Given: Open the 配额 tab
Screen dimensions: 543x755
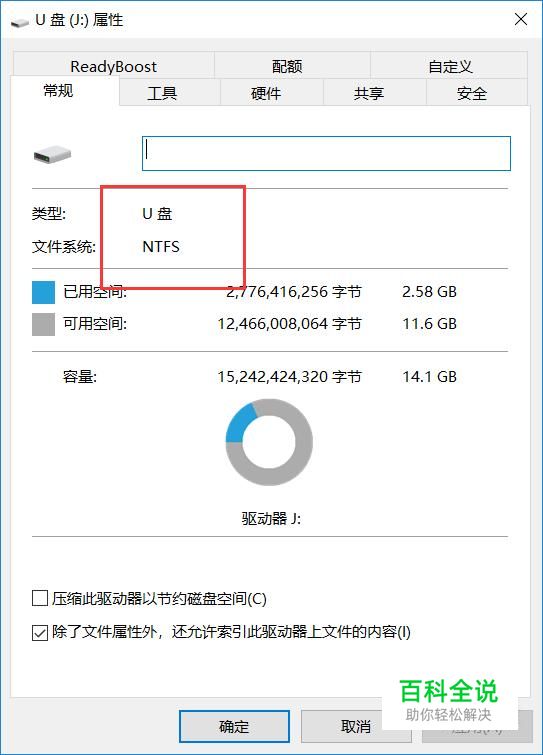Looking at the screenshot, I should pos(287,66).
